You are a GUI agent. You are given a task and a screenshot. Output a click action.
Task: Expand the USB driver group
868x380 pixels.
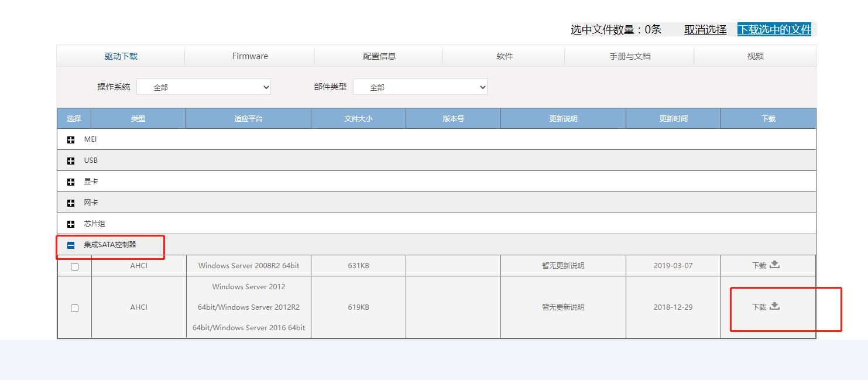click(71, 161)
